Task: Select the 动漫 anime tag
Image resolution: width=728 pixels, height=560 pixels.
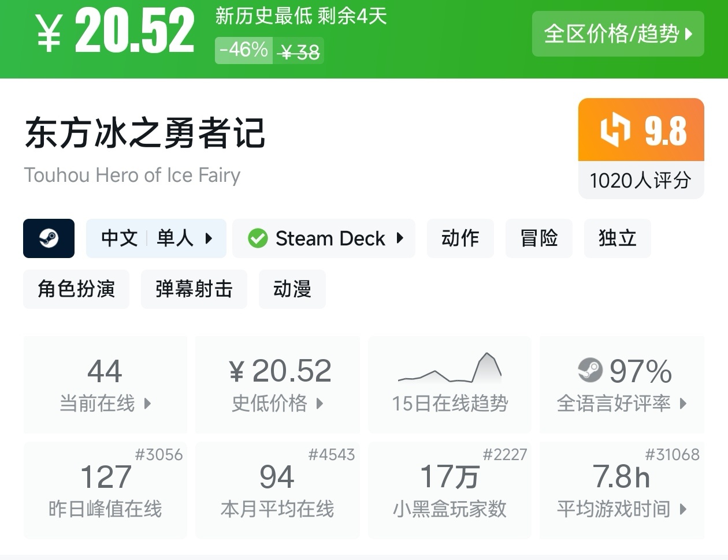Action: (292, 289)
